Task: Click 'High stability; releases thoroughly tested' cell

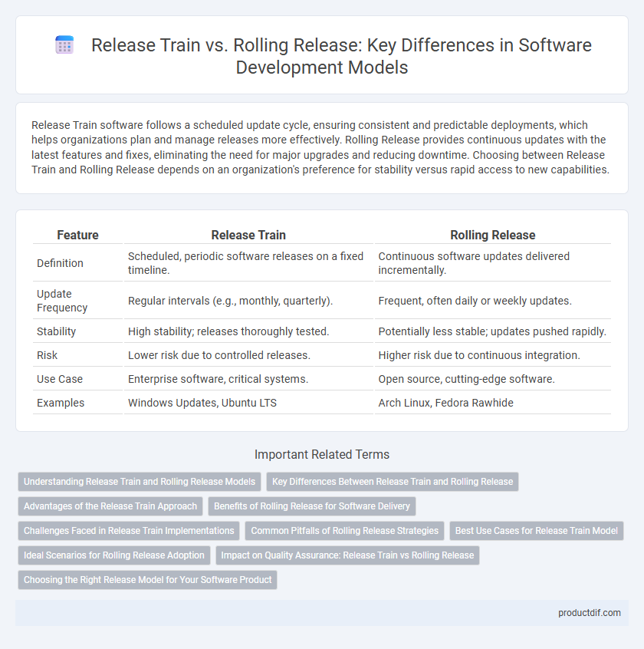Action: click(x=248, y=331)
